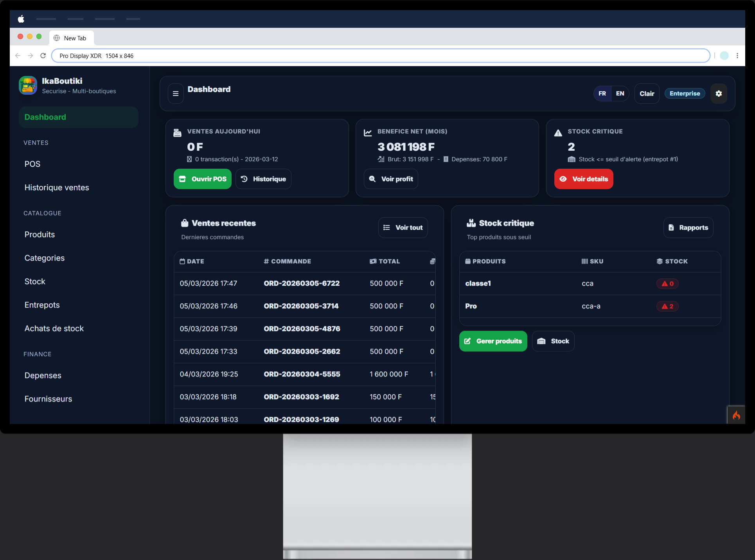
Task: Open the Enterprise plan badge
Action: pyautogui.click(x=685, y=94)
